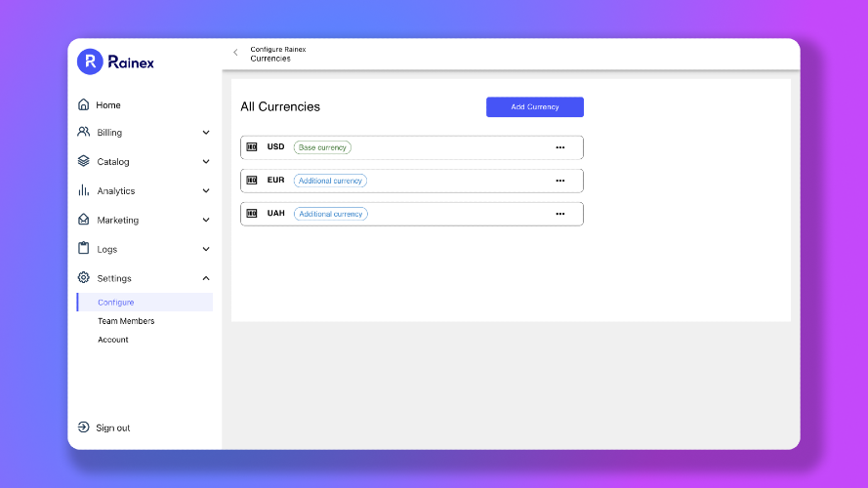868x488 pixels.
Task: Select the Settings menu label
Action: tap(114, 278)
